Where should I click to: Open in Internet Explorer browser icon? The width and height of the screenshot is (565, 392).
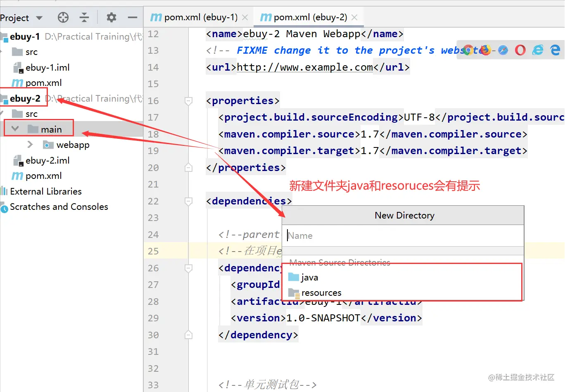[x=538, y=50]
